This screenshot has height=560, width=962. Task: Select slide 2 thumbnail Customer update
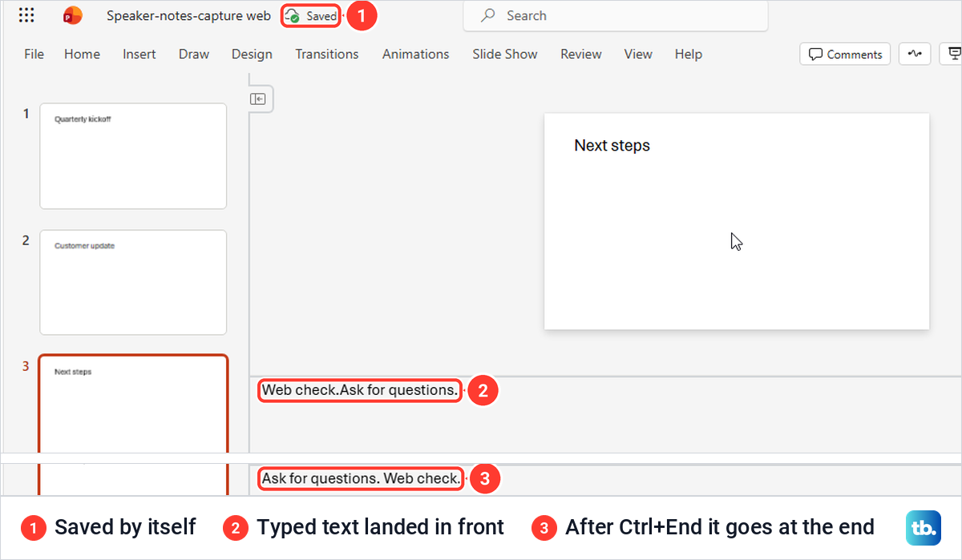(x=133, y=283)
